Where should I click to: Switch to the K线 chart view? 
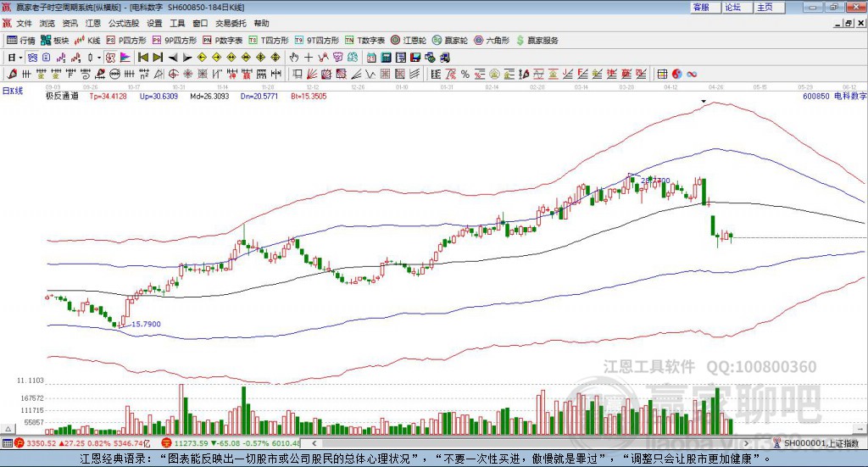(87, 41)
